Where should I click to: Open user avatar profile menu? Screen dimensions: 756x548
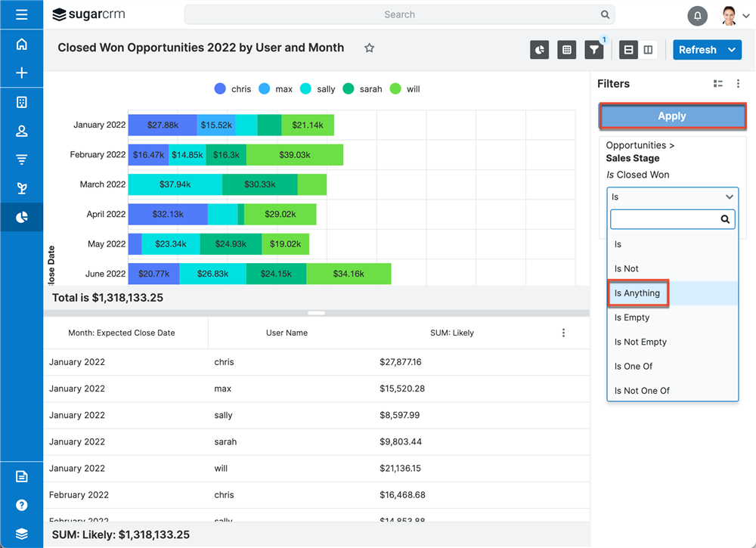(729, 15)
